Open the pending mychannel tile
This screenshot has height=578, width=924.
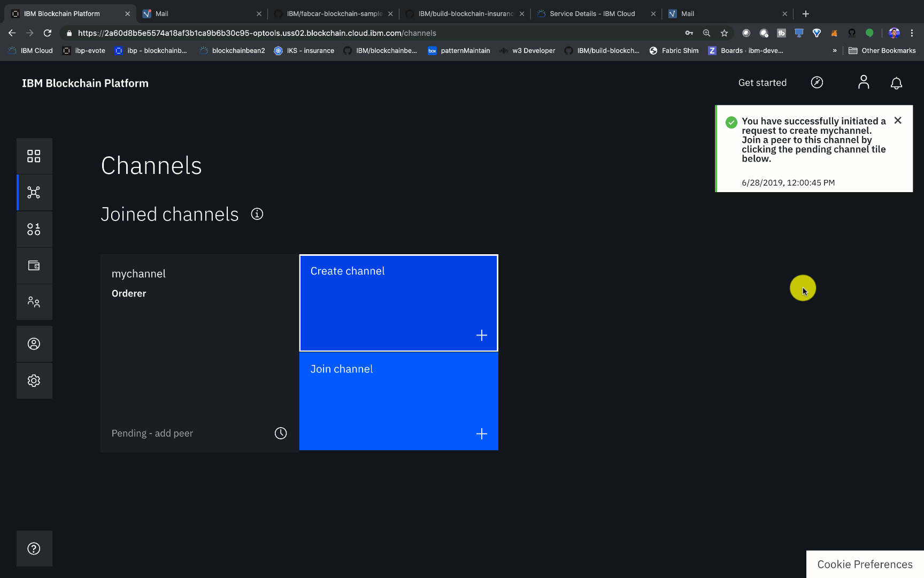(x=199, y=353)
